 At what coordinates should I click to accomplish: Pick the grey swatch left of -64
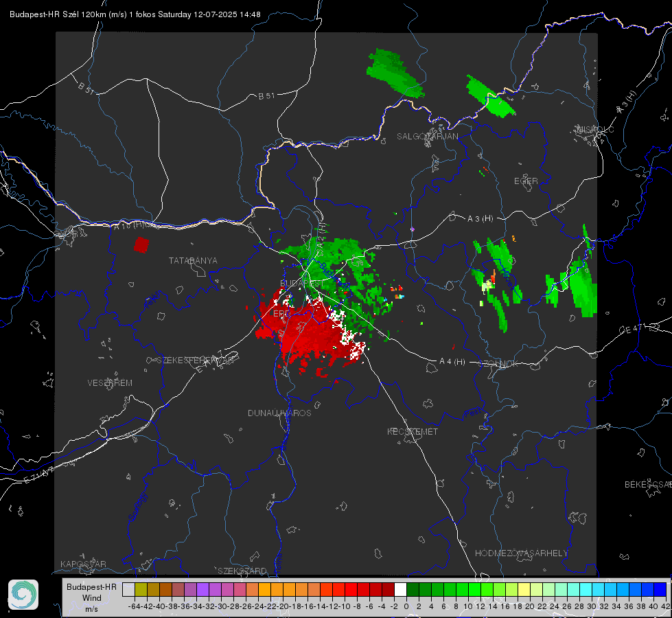(128, 589)
